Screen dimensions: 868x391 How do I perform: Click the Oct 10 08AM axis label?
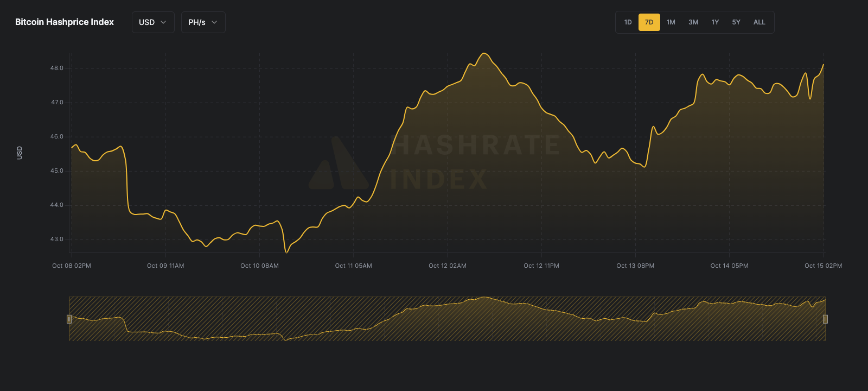pos(259,266)
